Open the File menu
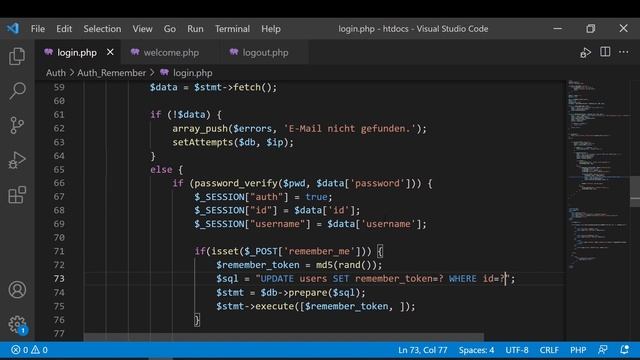The image size is (640, 360). click(38, 29)
